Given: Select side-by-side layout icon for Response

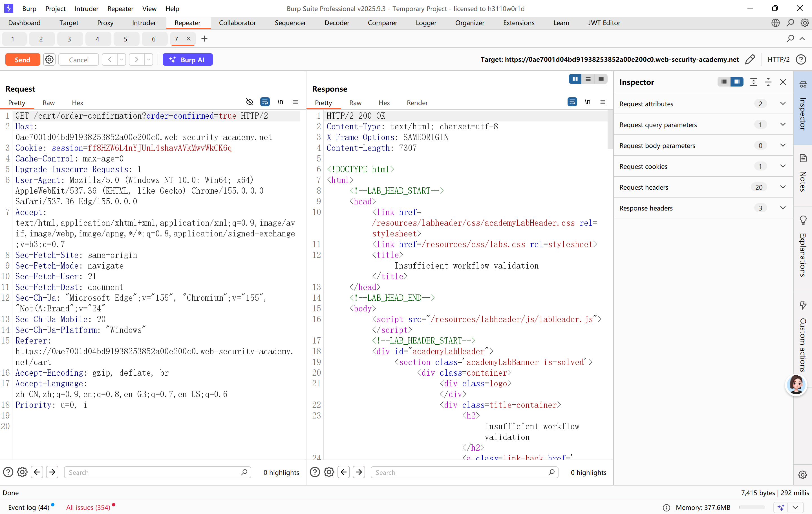Looking at the screenshot, I should (575, 79).
